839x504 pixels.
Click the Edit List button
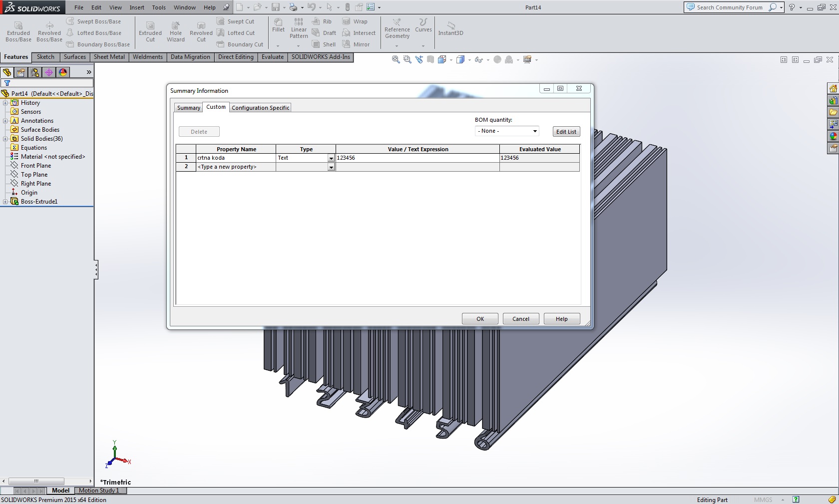[566, 132]
